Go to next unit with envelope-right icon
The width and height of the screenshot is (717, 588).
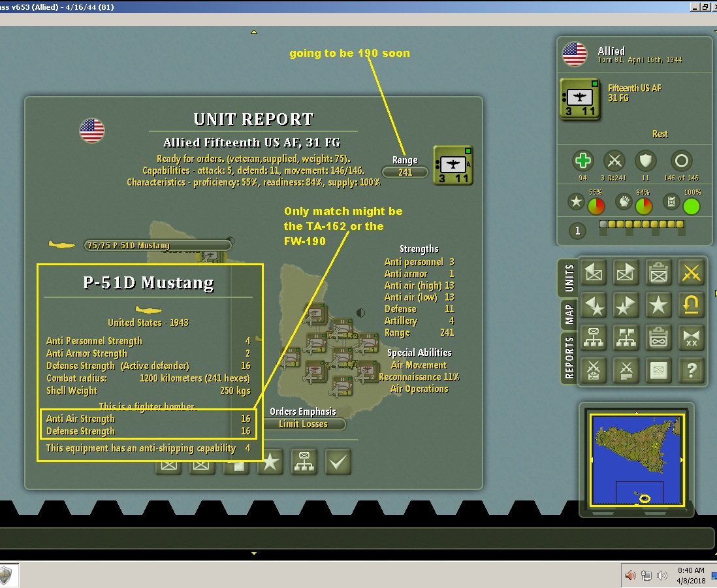click(x=626, y=272)
